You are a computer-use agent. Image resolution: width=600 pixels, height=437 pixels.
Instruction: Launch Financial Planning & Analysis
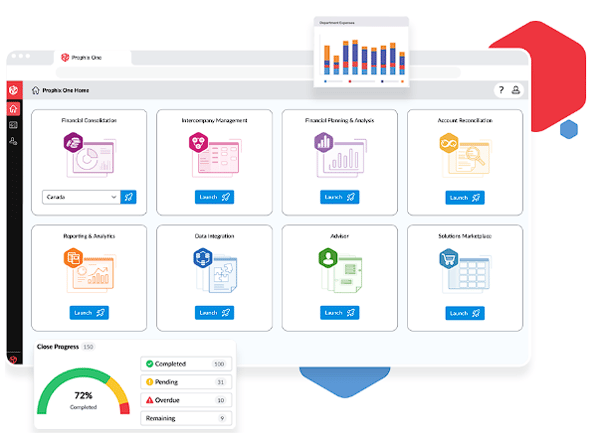point(339,197)
